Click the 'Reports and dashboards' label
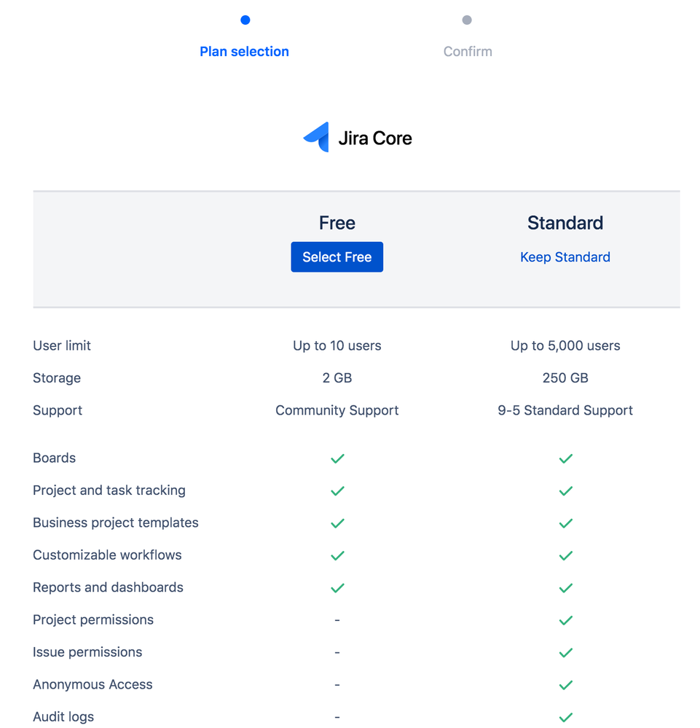The image size is (700, 728). pyautogui.click(x=108, y=587)
